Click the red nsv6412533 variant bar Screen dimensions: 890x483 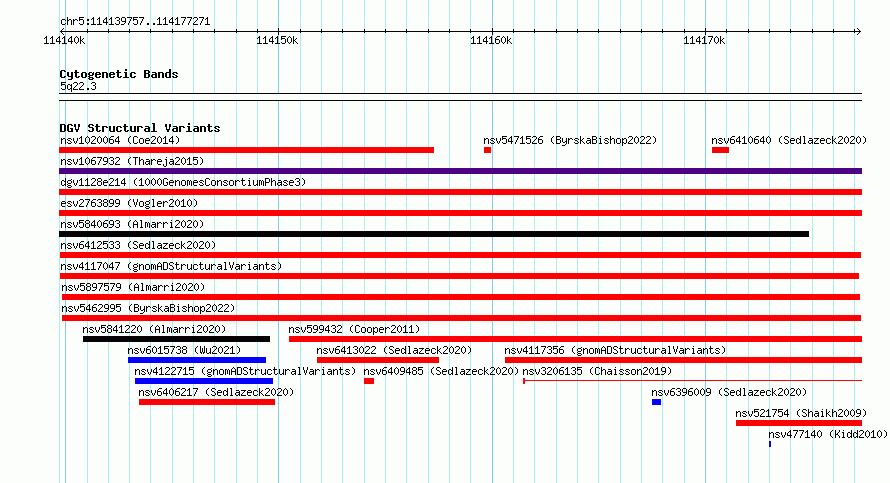[460, 255]
